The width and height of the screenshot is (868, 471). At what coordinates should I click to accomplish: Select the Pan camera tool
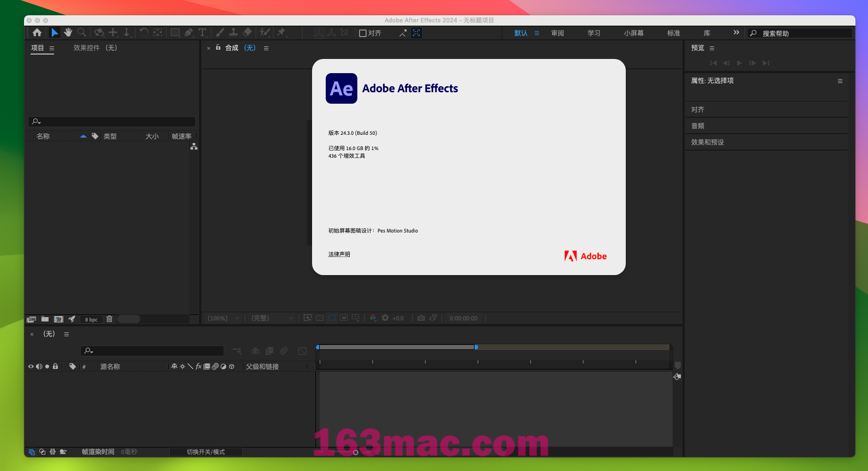[x=113, y=33]
